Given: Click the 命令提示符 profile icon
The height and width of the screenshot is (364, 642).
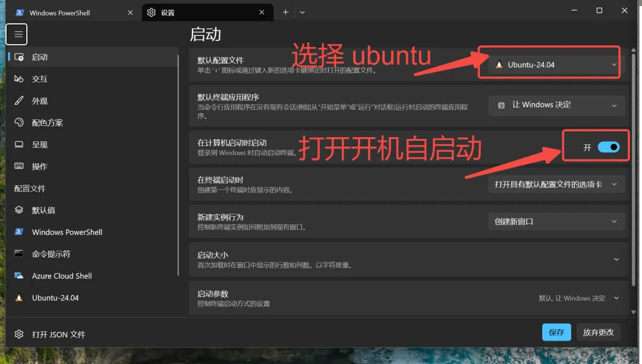Looking at the screenshot, I should (x=19, y=254).
